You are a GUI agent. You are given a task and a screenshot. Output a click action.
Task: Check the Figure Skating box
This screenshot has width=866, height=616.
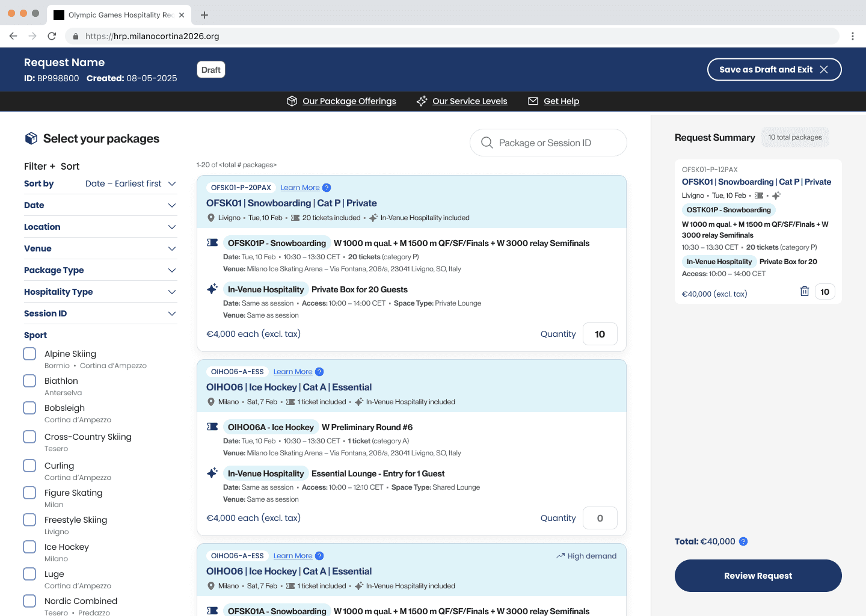coord(29,493)
